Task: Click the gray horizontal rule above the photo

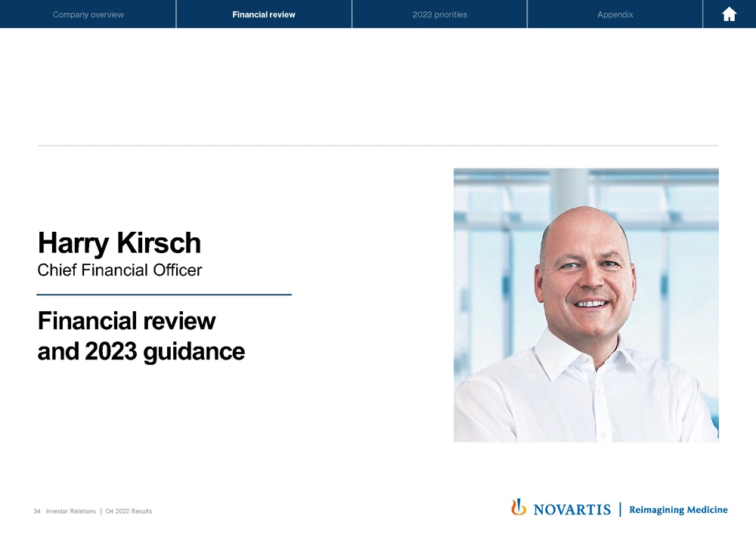Action: pyautogui.click(x=378, y=145)
